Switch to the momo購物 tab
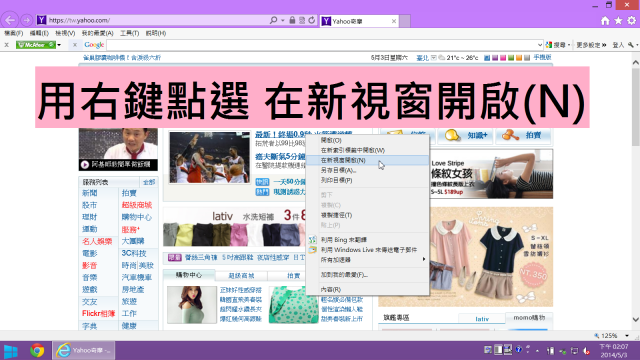 pos(529,318)
